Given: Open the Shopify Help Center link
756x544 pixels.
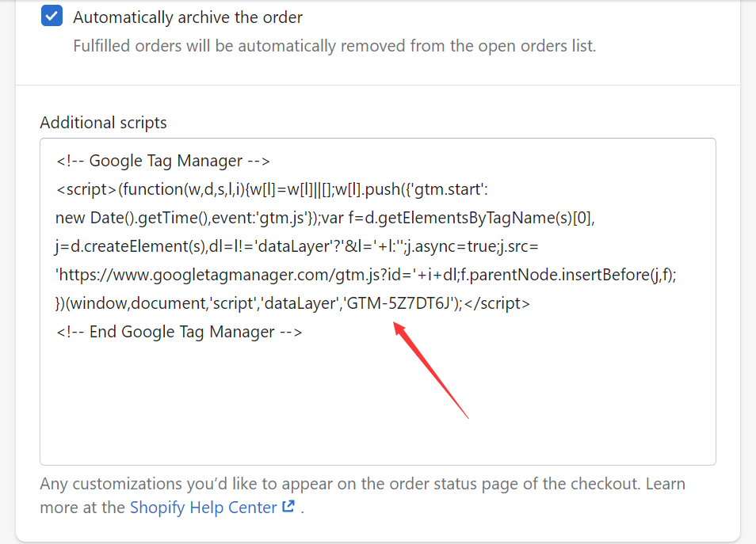Looking at the screenshot, I should point(204,508).
